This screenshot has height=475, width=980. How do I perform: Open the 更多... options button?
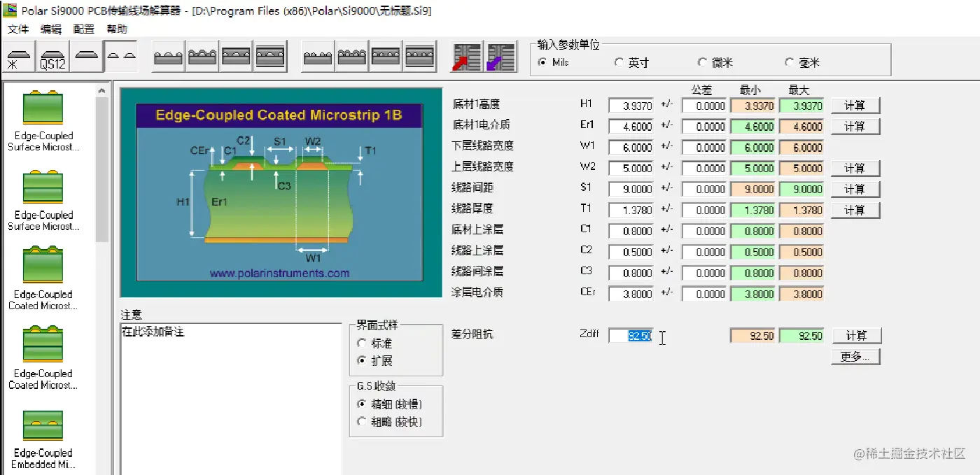click(x=856, y=357)
